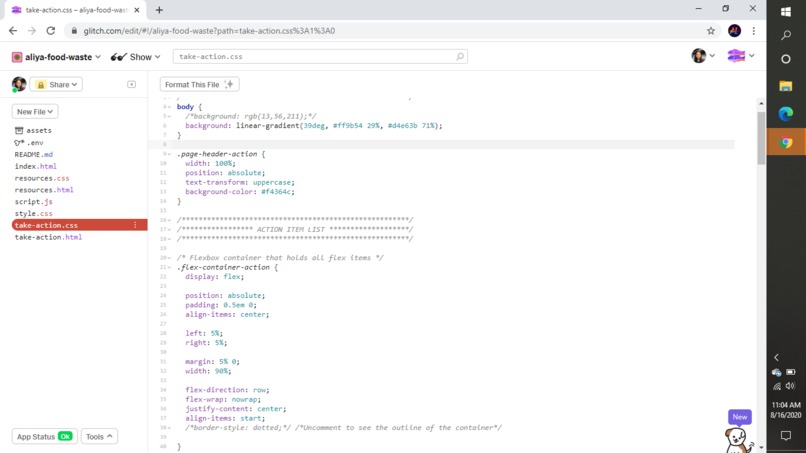Open the aliya-food-waste project menu

point(56,57)
